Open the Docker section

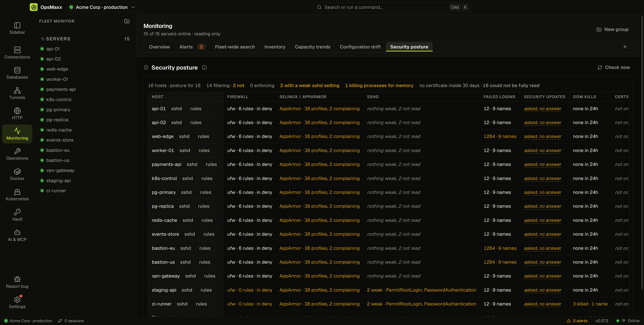[17, 174]
